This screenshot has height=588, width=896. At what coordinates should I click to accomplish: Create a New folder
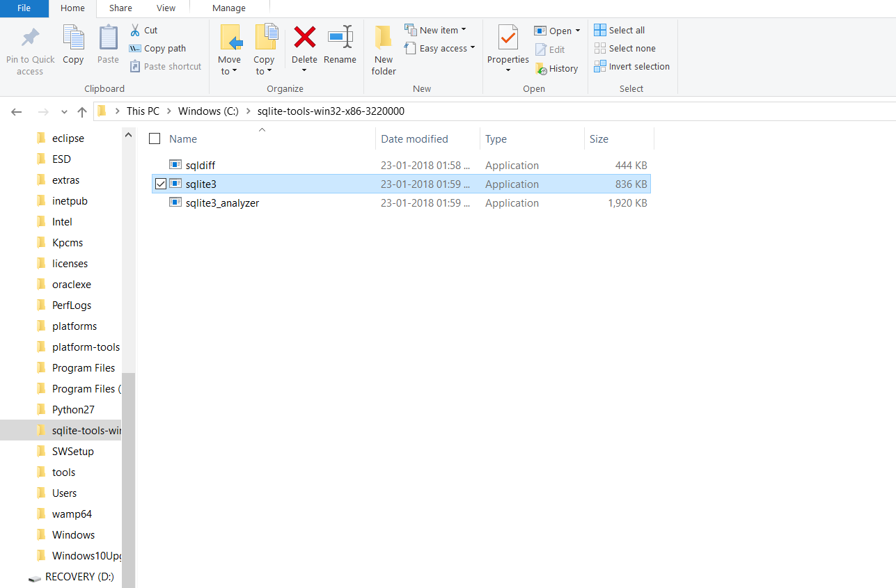click(x=384, y=50)
